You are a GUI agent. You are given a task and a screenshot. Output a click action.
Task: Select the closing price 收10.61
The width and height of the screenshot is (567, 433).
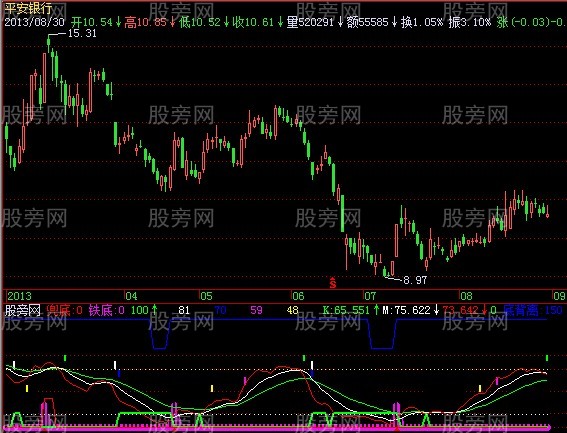(x=253, y=22)
